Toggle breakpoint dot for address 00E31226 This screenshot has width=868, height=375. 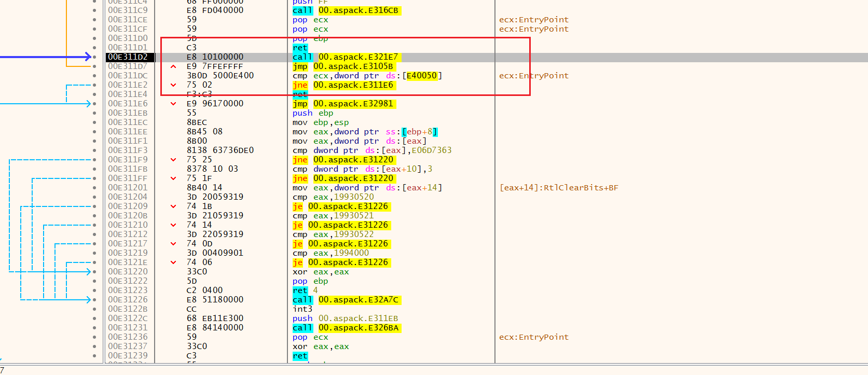94,300
